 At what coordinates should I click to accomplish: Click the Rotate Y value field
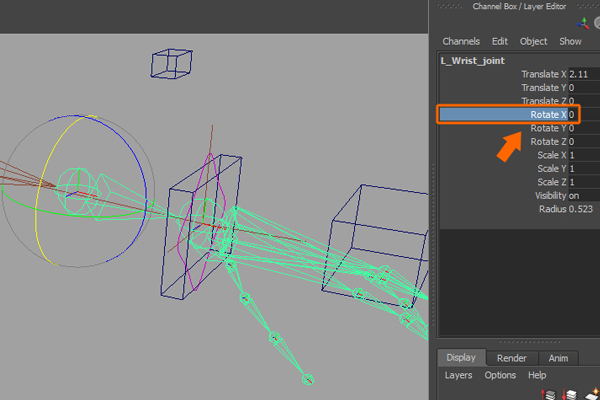coord(584,128)
